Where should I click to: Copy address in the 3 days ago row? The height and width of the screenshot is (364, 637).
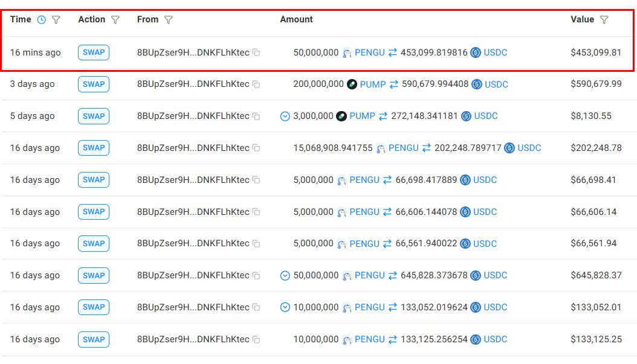tap(256, 85)
